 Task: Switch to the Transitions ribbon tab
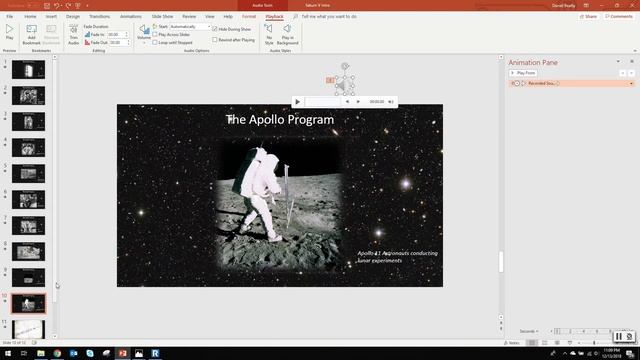point(99,17)
